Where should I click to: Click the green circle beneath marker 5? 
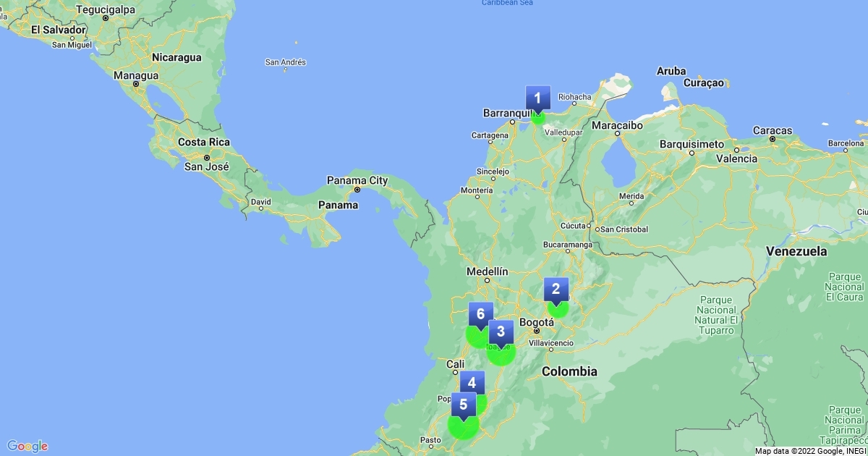(463, 427)
